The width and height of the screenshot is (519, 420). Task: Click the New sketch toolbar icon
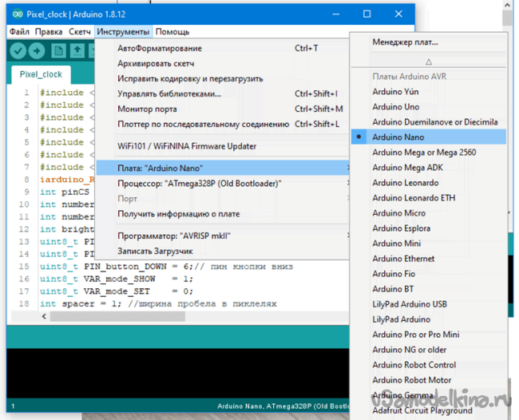tap(57, 50)
